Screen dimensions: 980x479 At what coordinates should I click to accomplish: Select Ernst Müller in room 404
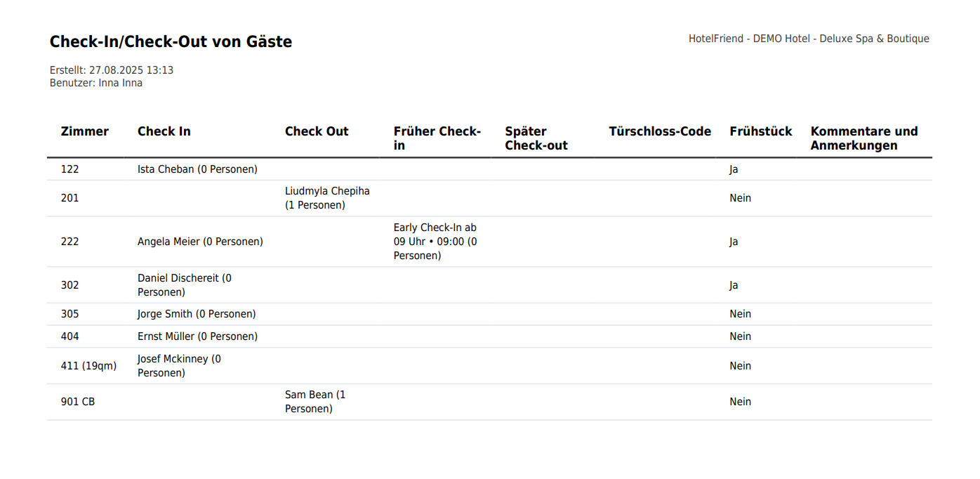(197, 336)
